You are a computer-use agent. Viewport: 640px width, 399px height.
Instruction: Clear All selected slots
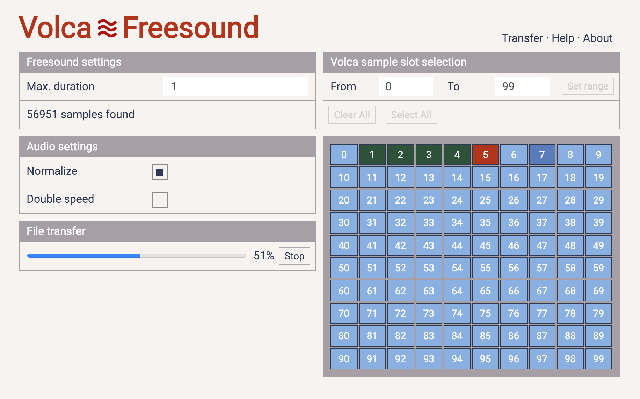point(352,115)
